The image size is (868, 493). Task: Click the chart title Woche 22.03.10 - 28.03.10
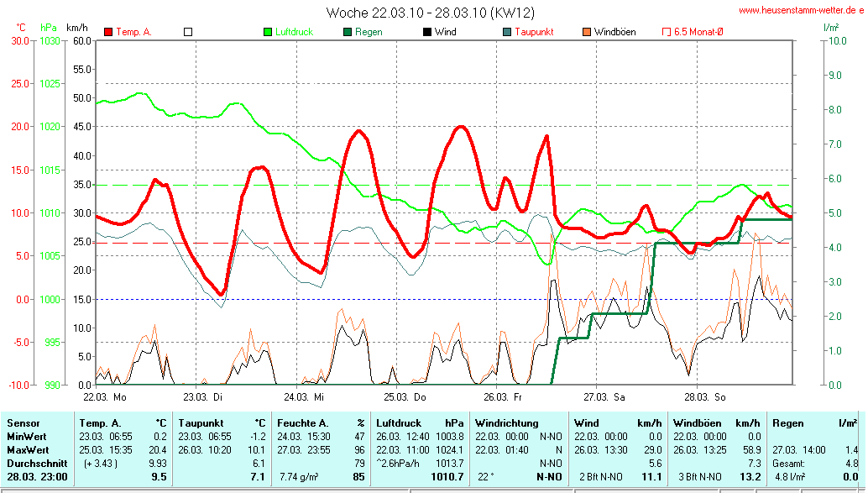[431, 13]
